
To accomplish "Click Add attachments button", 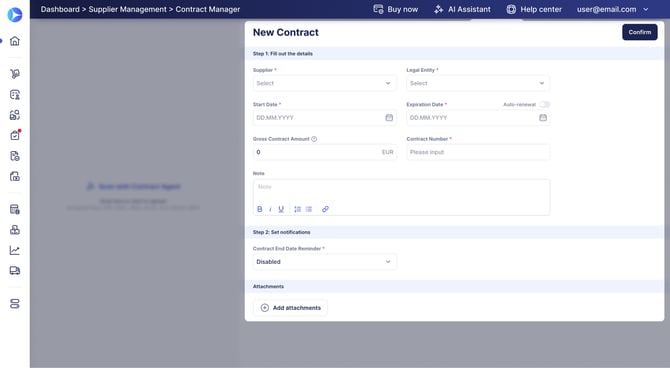I will [291, 308].
